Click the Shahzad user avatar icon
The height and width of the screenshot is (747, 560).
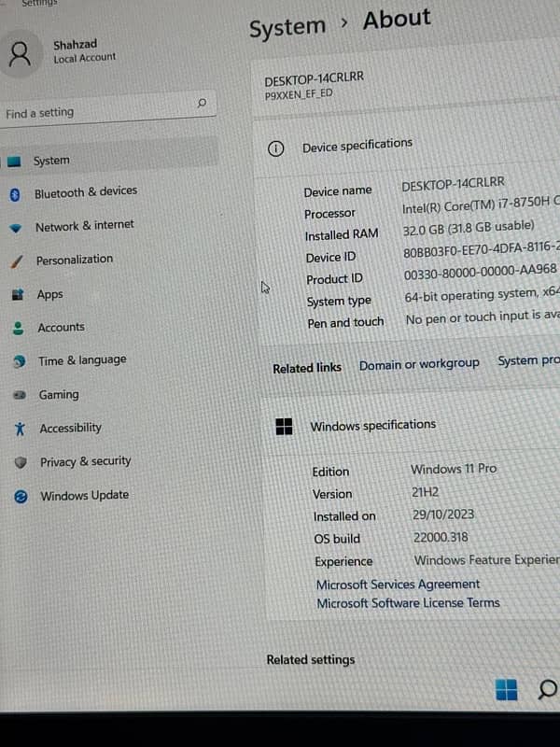20,54
